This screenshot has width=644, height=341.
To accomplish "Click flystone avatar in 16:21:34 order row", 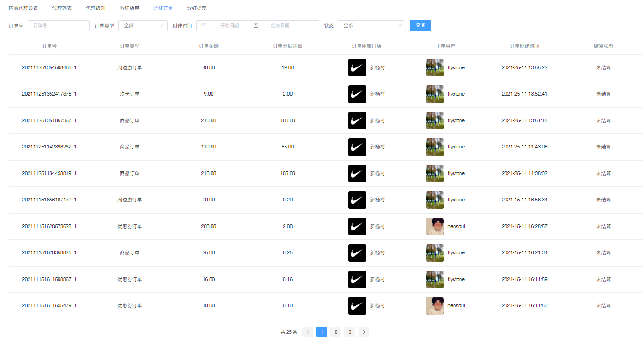I will [435, 253].
